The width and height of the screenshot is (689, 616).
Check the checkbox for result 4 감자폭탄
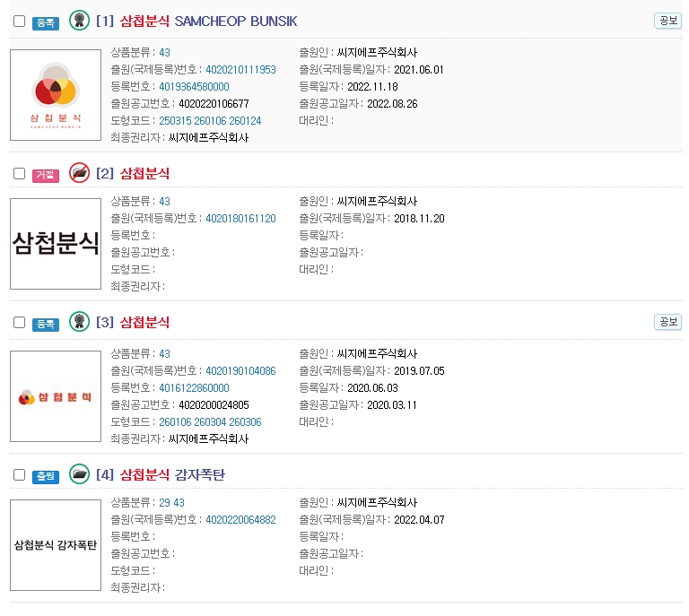[x=20, y=474]
